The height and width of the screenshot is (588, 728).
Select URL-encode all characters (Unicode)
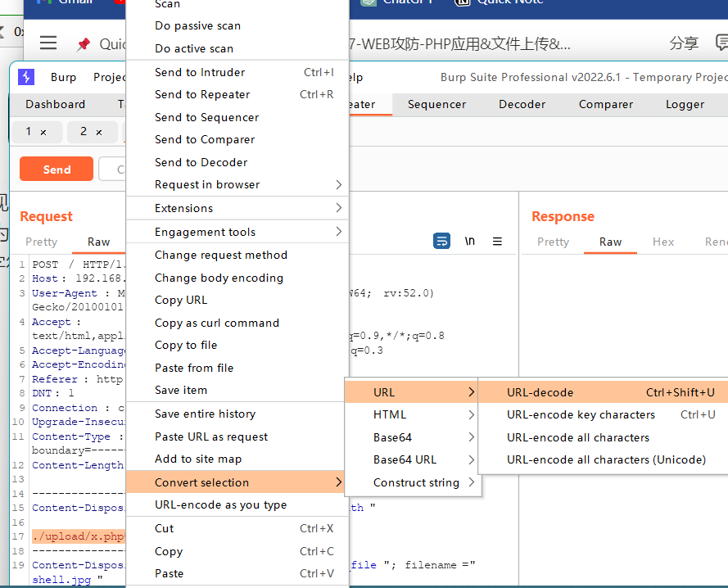click(x=603, y=459)
